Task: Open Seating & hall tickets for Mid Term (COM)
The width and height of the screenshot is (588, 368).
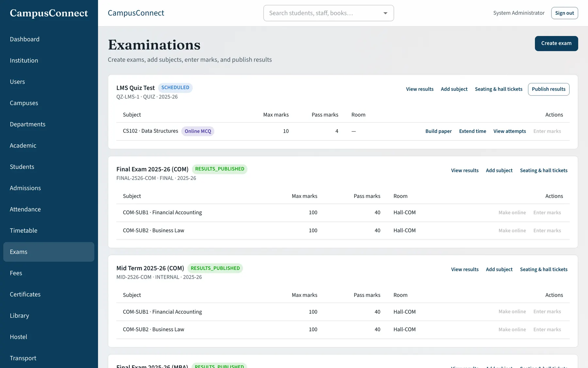Action: [x=544, y=270]
